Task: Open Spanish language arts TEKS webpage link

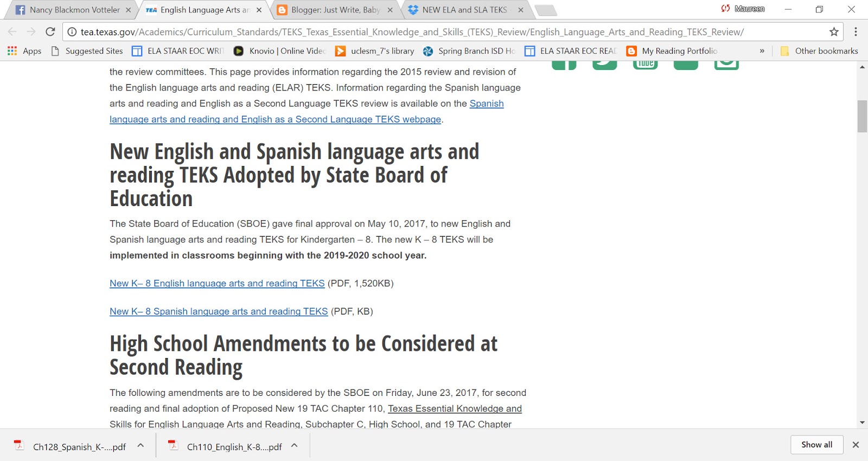Action: (275, 119)
